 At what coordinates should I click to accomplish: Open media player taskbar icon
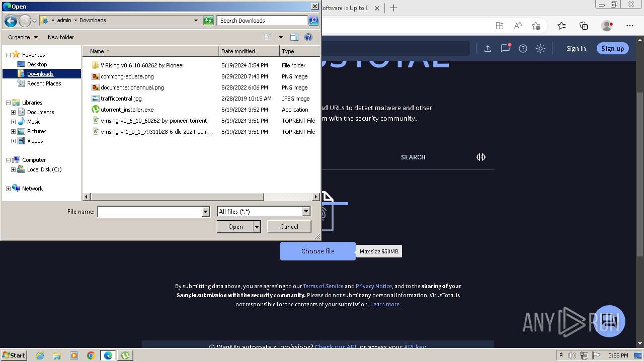(x=74, y=355)
